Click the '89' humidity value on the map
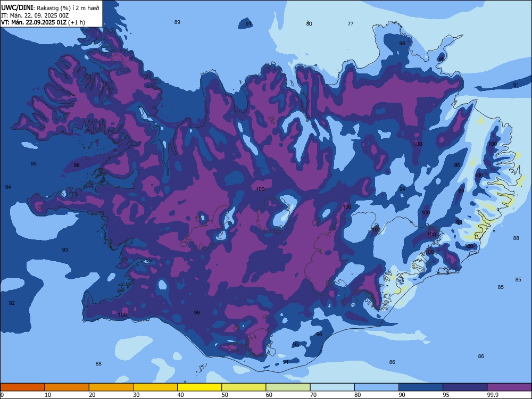Viewport: 532px width, 399px height. [x=177, y=22]
